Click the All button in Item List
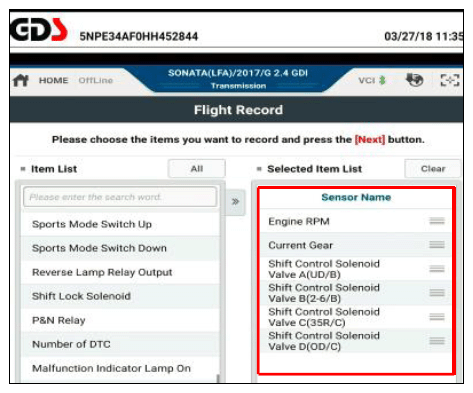Viewport: 473px width, 393px height. coord(197,169)
